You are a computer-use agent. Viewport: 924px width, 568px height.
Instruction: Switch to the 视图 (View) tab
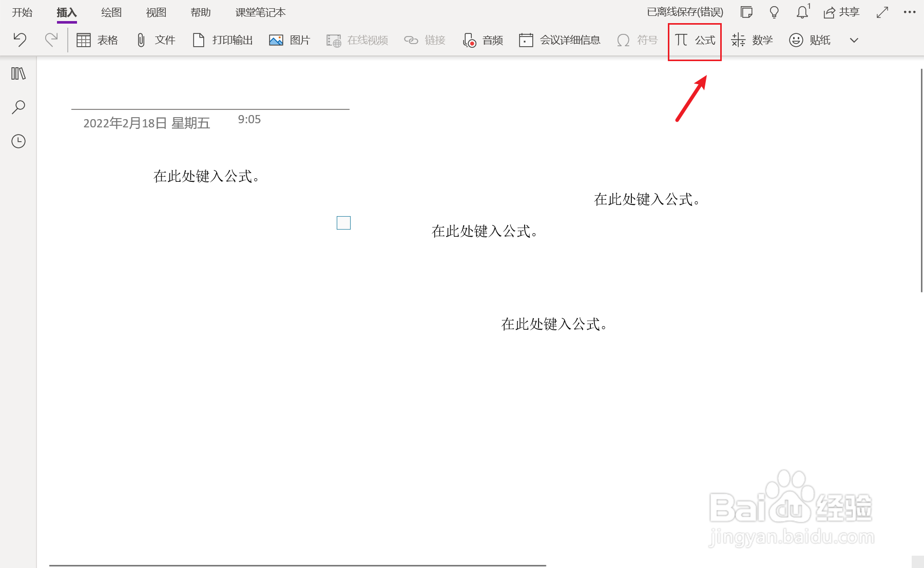click(156, 12)
